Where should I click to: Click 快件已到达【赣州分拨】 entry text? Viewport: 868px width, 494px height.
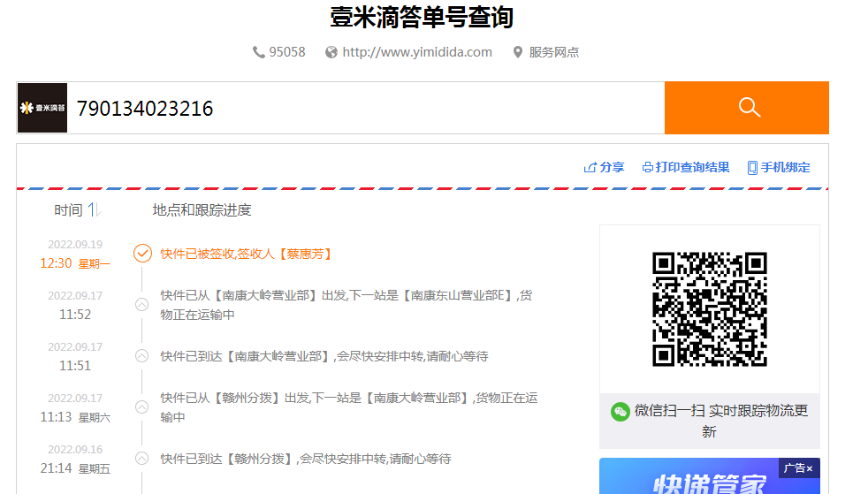pyautogui.click(x=306, y=459)
